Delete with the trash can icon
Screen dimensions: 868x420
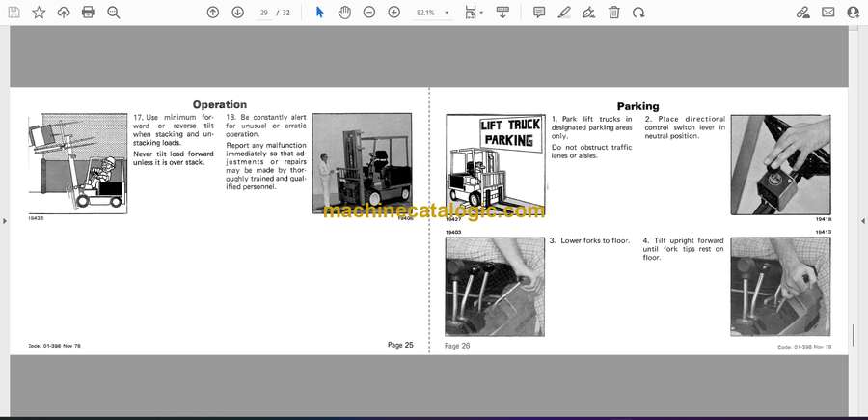click(614, 13)
